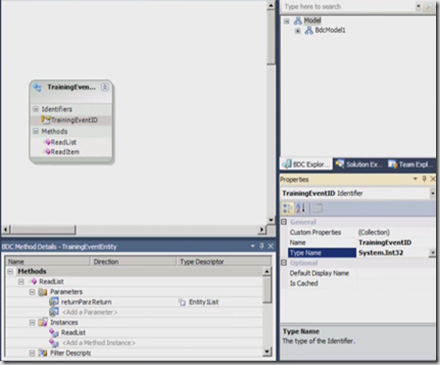This screenshot has width=440, height=365.
Task: Collapse the Methods section in entity shape
Action: pyautogui.click(x=36, y=131)
